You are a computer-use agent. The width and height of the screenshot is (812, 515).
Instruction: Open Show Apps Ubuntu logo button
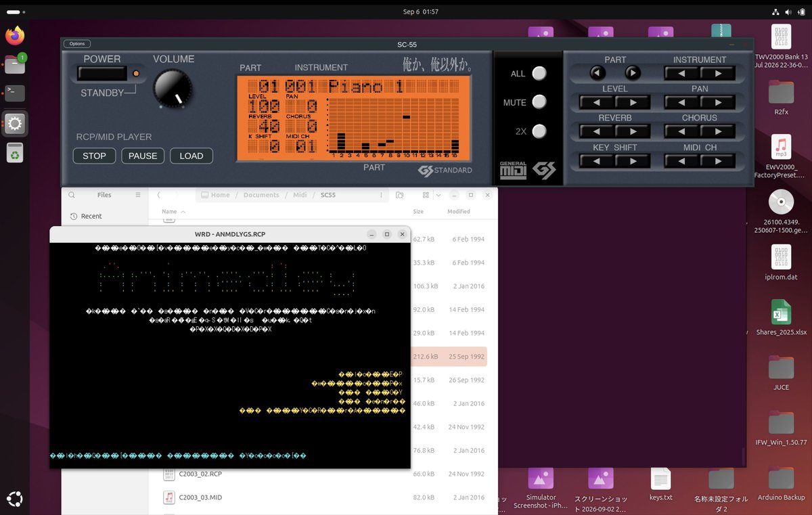point(15,499)
